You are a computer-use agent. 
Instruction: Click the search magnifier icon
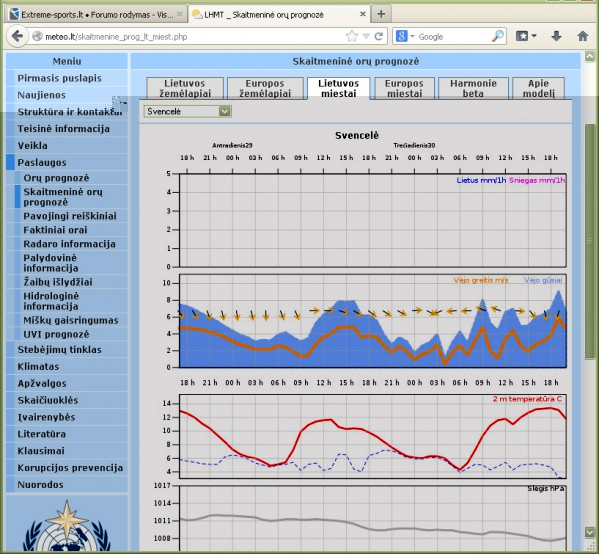tap(497, 36)
